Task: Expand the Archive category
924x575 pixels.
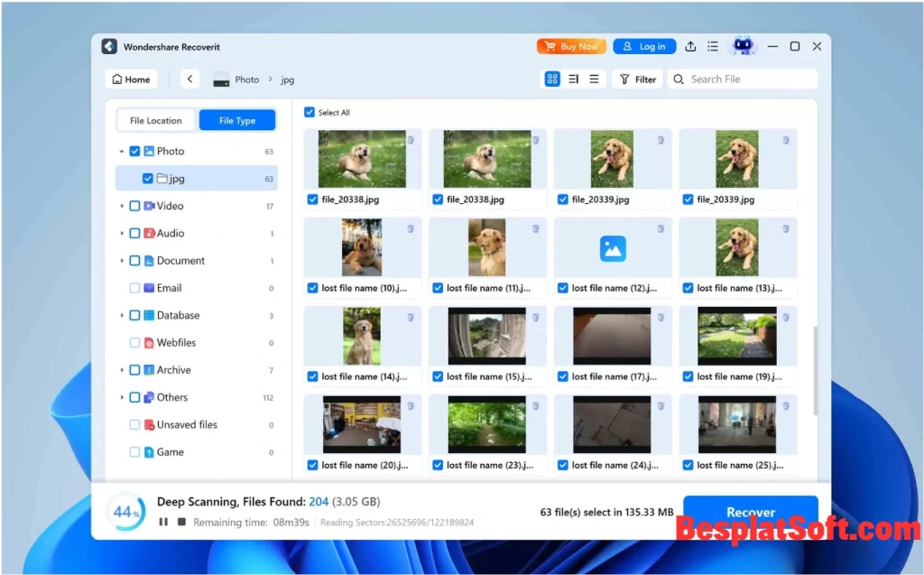Action: click(x=122, y=370)
